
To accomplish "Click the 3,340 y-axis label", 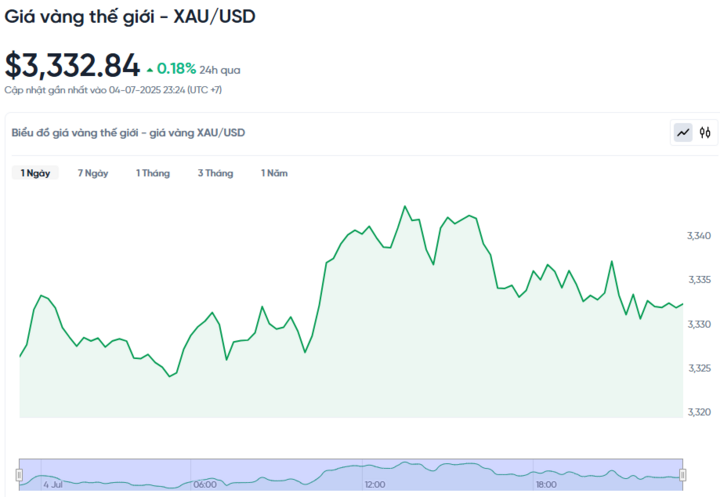I will coord(699,236).
